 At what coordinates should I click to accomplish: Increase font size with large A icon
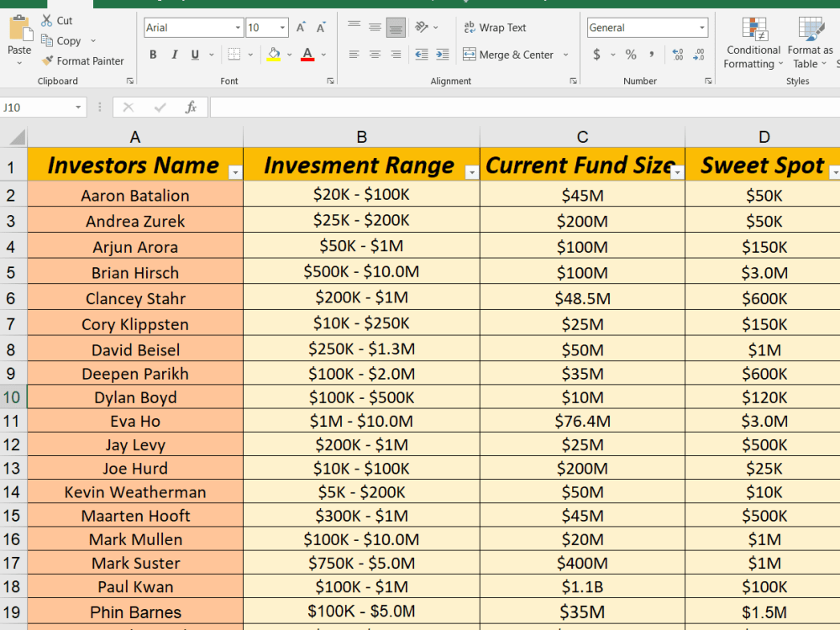(x=301, y=28)
